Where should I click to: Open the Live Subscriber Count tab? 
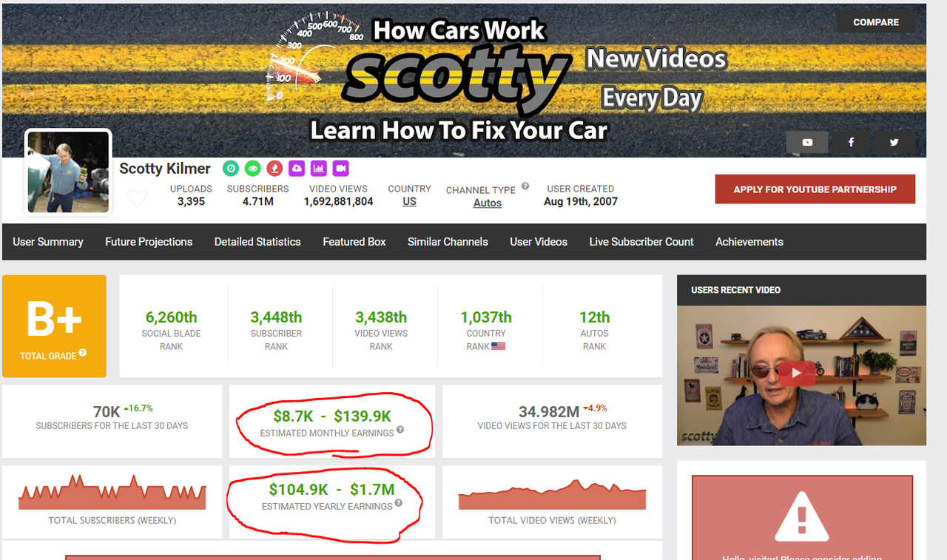click(641, 242)
